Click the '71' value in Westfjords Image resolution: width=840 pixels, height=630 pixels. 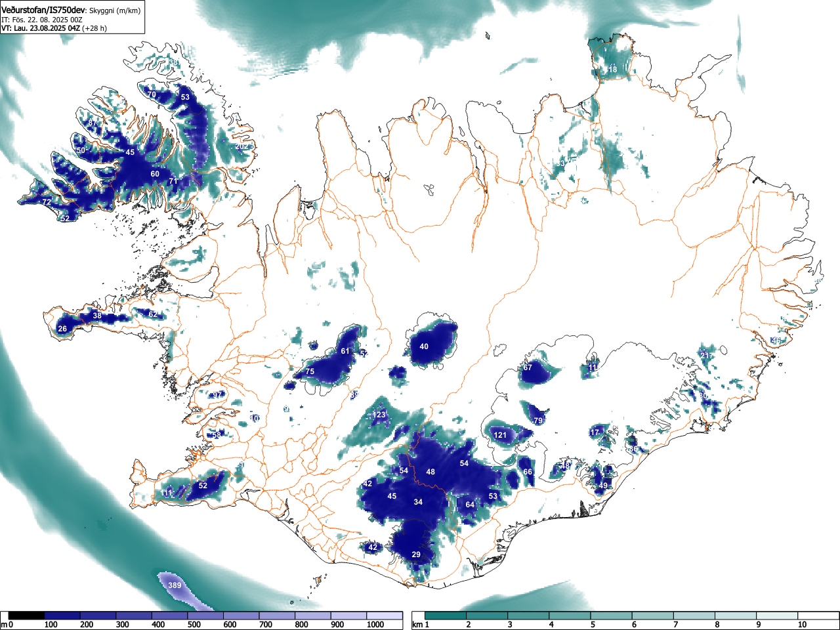[x=173, y=181]
